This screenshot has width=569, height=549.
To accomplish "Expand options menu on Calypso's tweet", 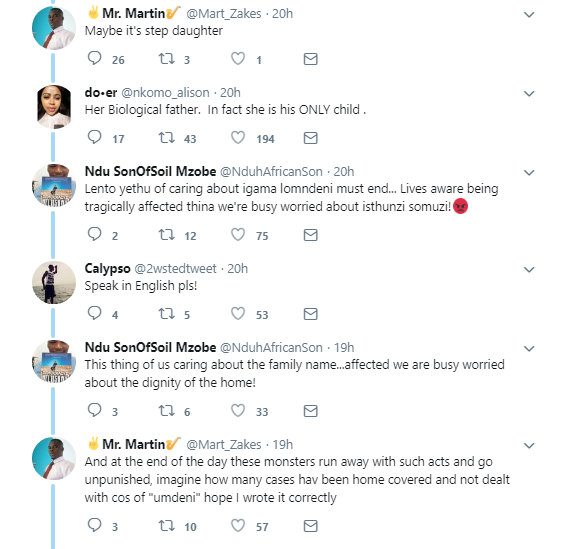I will [x=529, y=270].
